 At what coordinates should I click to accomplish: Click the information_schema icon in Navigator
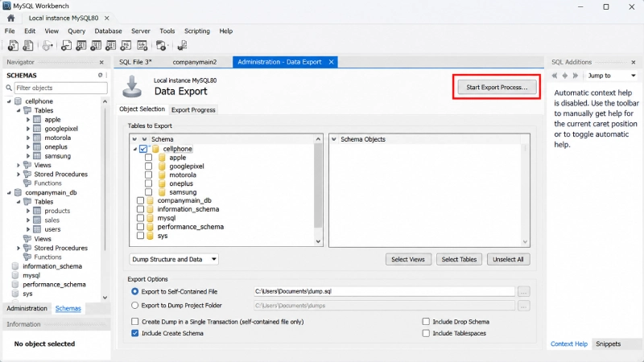[15, 266]
